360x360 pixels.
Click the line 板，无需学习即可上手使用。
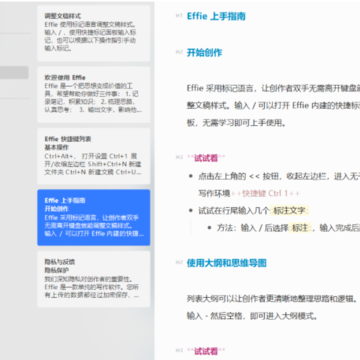236,123
